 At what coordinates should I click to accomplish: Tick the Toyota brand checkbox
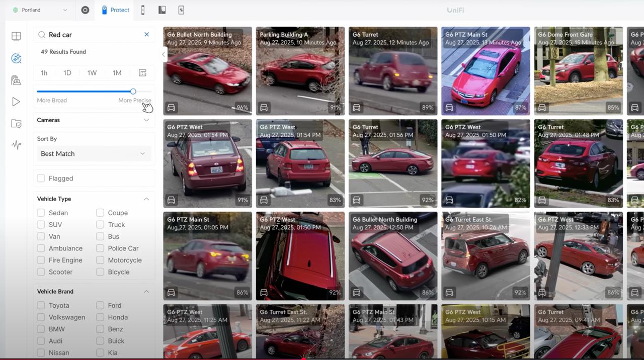click(41, 305)
